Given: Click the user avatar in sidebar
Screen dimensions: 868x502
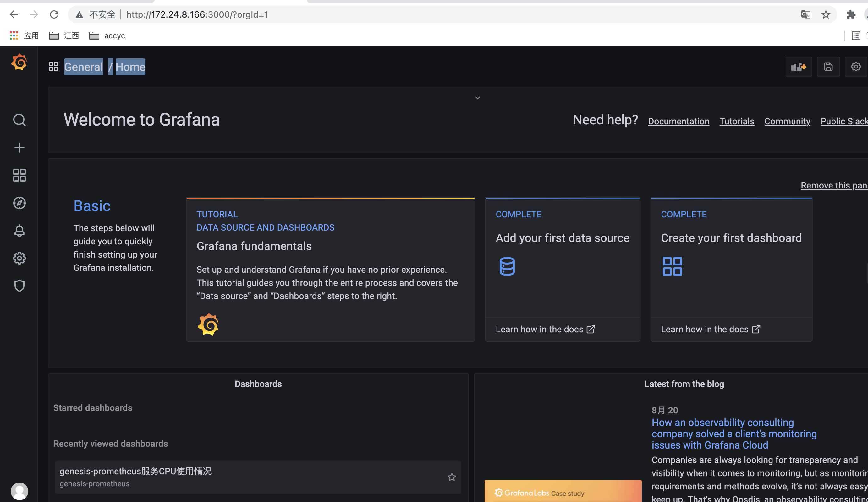Looking at the screenshot, I should point(19,491).
